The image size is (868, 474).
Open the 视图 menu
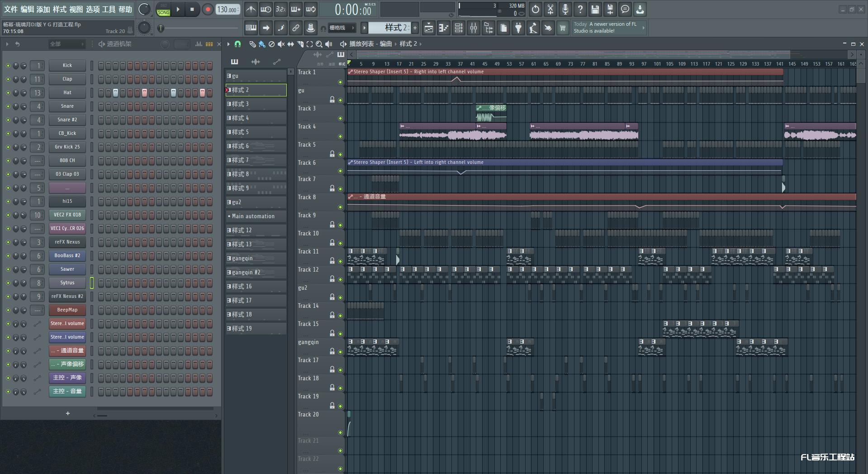(x=76, y=9)
